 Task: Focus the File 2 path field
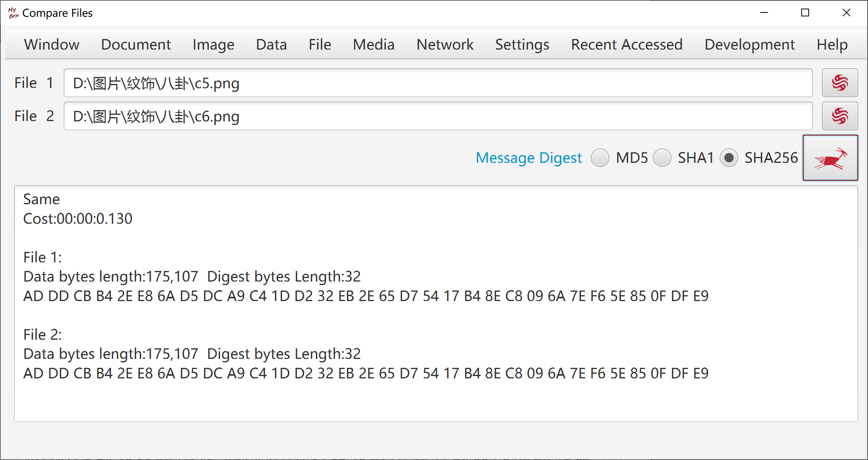[438, 116]
